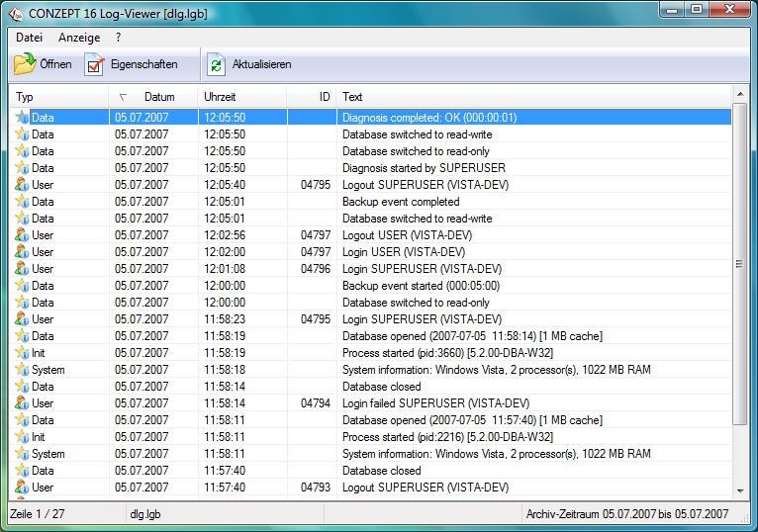The image size is (758, 532).
Task: Click date 05.07.2007 in the selected first row
Action: point(142,118)
